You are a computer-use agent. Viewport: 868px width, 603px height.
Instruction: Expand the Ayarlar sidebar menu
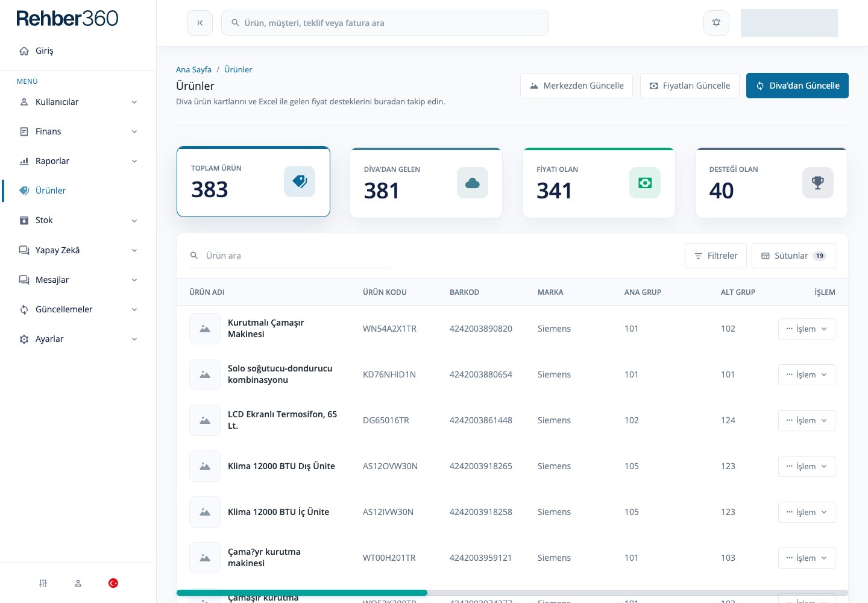click(x=78, y=339)
